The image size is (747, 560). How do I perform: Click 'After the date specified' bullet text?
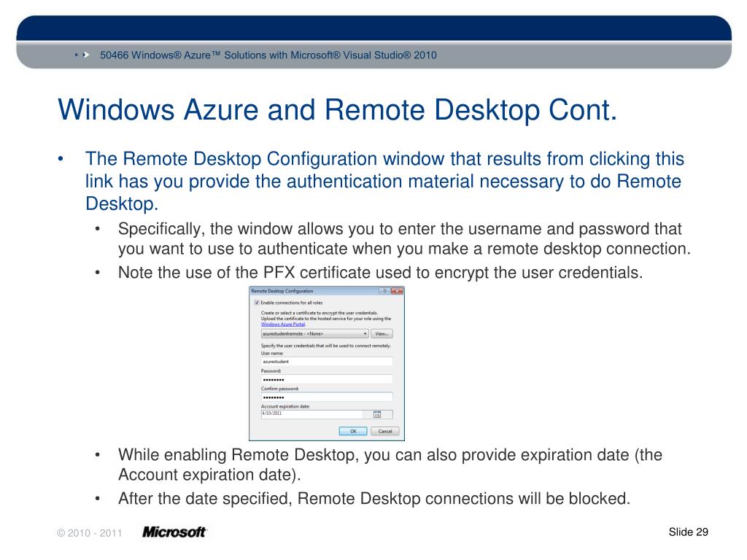coord(374,499)
